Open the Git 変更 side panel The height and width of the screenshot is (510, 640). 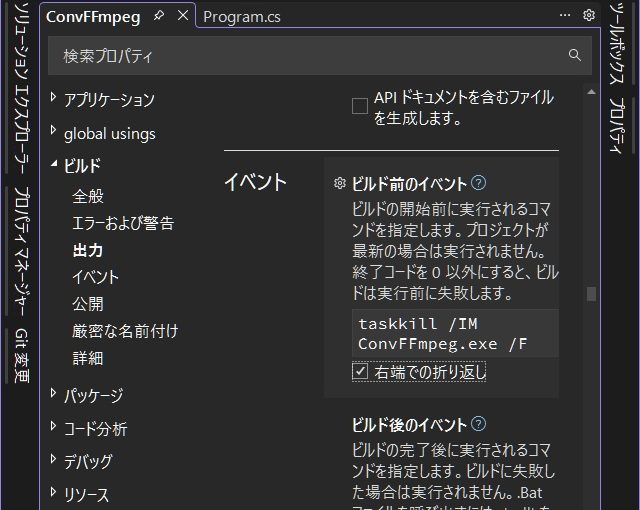pos(21,355)
